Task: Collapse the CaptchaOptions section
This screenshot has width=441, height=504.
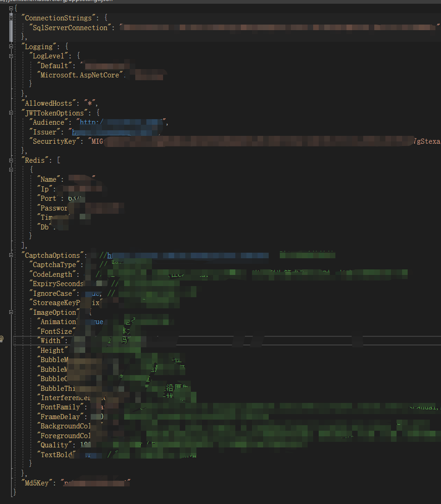Action: (11, 255)
